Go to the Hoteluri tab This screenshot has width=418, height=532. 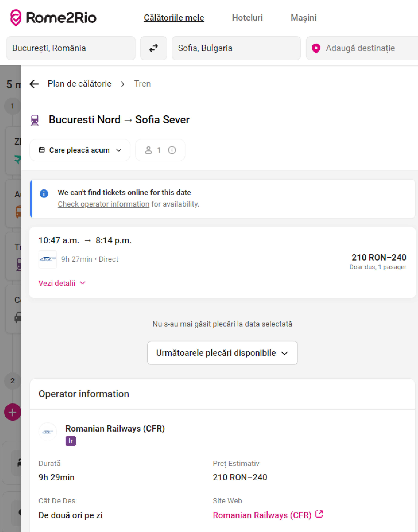pos(247,18)
